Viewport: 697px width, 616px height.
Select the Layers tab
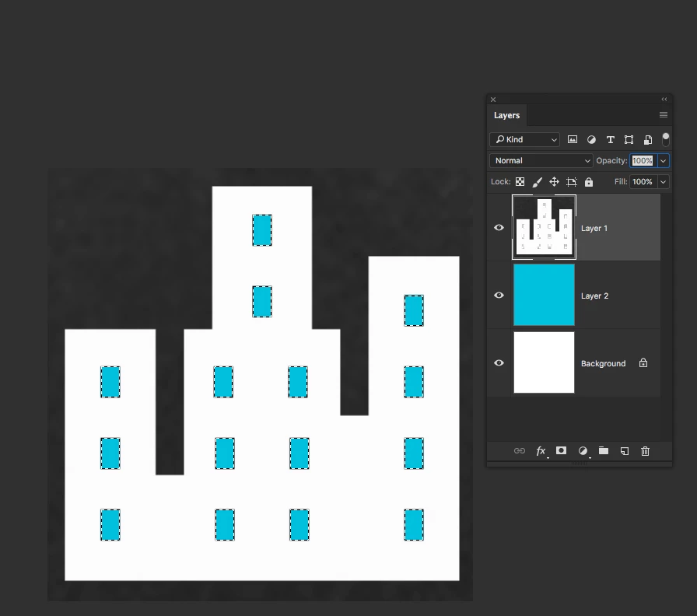pyautogui.click(x=506, y=115)
